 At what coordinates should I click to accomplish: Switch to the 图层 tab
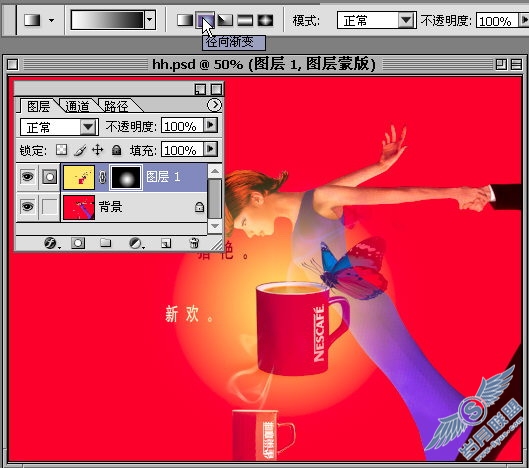[x=38, y=106]
